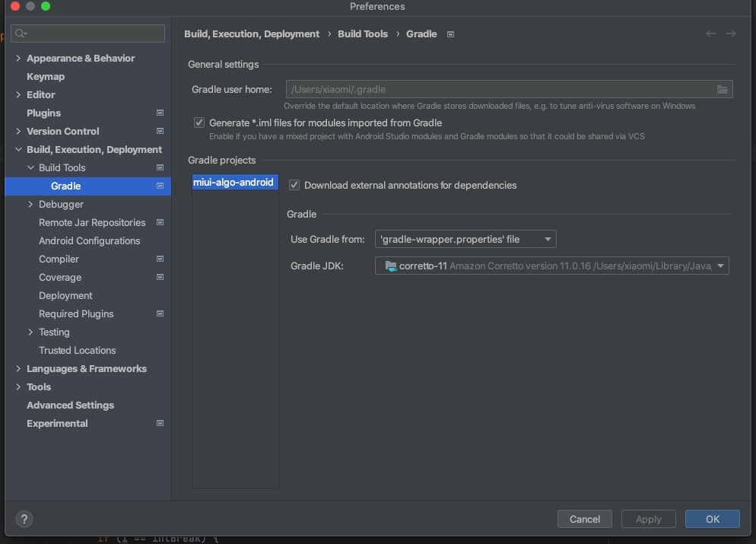Click project-level icon next to Experimental
The height and width of the screenshot is (544, 756).
(x=160, y=424)
